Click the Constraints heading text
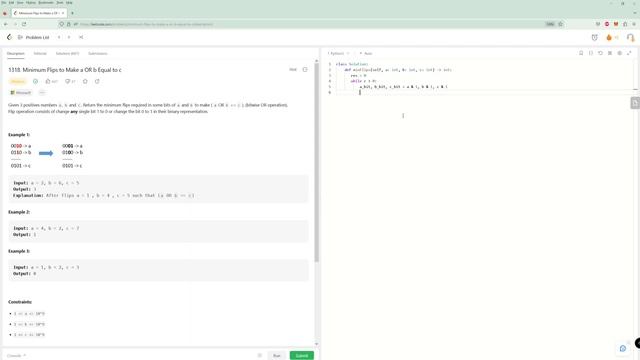Screen dimensions: 640x360 coord(20,302)
